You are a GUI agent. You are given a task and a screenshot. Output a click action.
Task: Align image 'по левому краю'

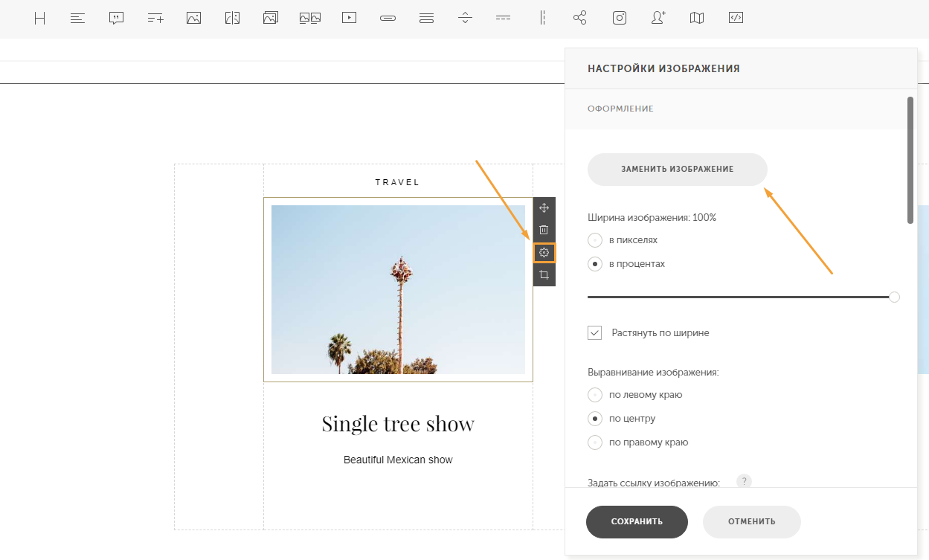[595, 395]
